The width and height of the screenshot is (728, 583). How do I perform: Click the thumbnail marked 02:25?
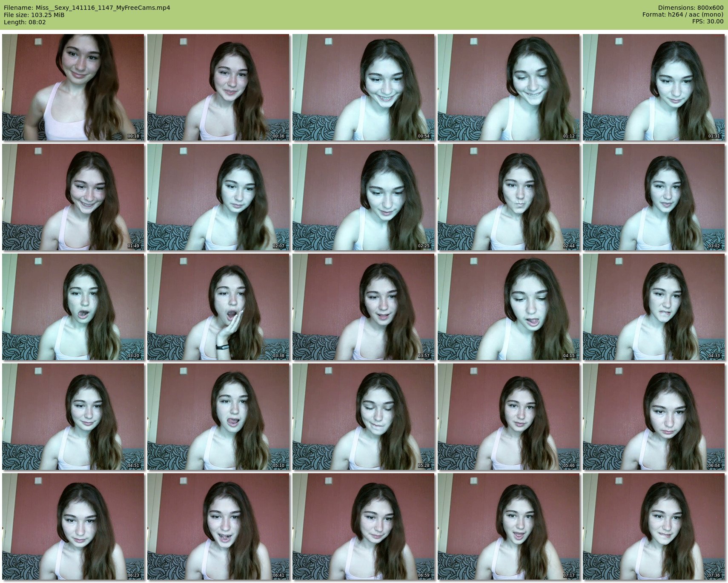tap(363, 197)
